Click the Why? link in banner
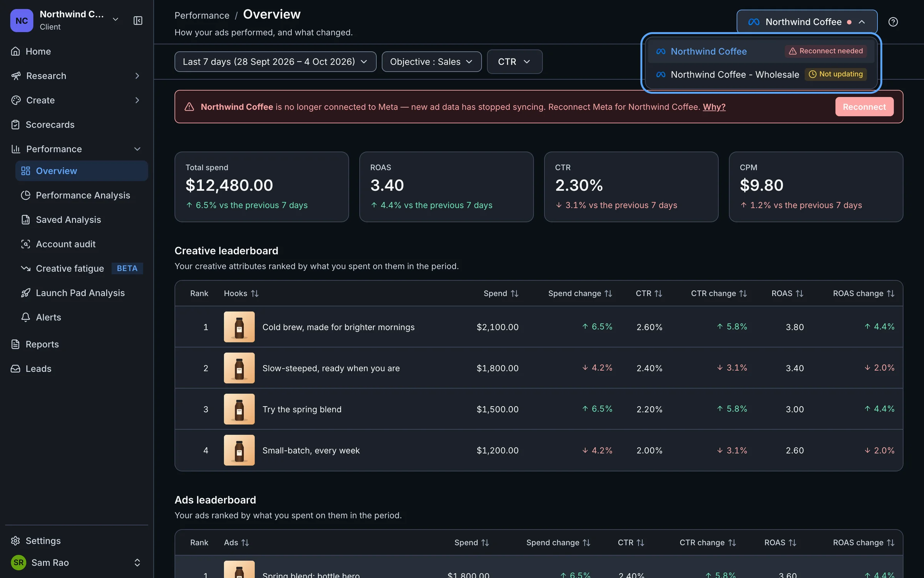The image size is (924, 578). pyautogui.click(x=714, y=107)
